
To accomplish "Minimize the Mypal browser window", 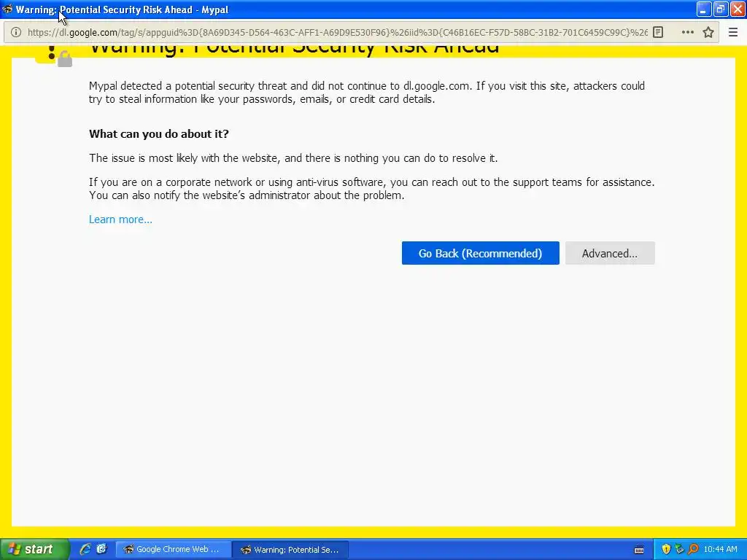I will pyautogui.click(x=704, y=9).
